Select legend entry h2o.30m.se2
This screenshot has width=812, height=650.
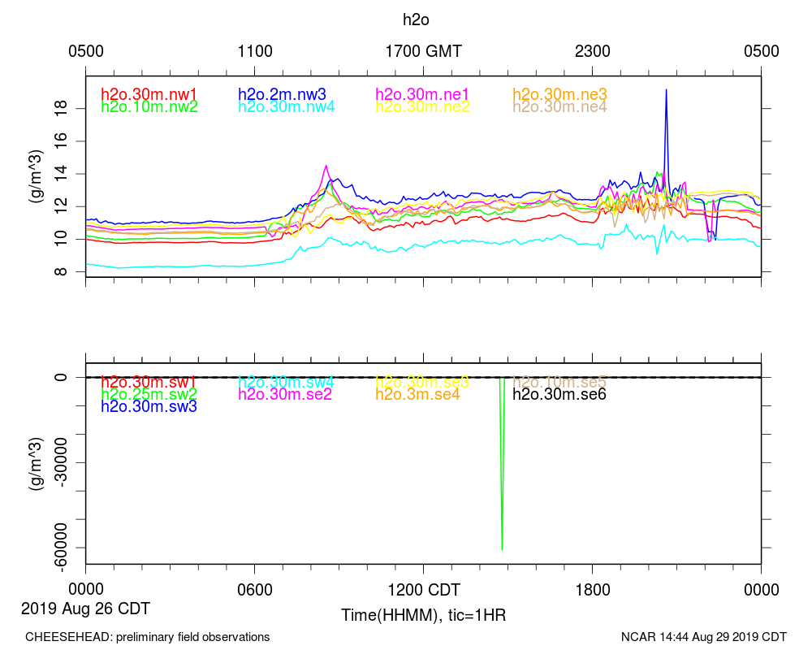tap(285, 394)
